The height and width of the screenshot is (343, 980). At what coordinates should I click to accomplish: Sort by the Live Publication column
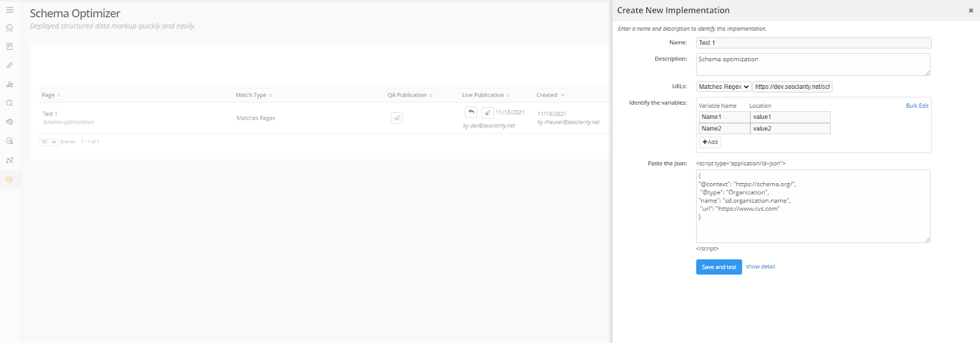[x=486, y=95]
